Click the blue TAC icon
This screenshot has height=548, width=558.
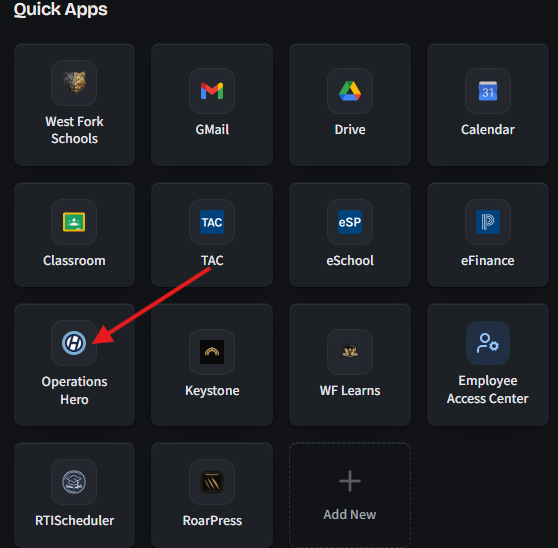click(x=212, y=222)
